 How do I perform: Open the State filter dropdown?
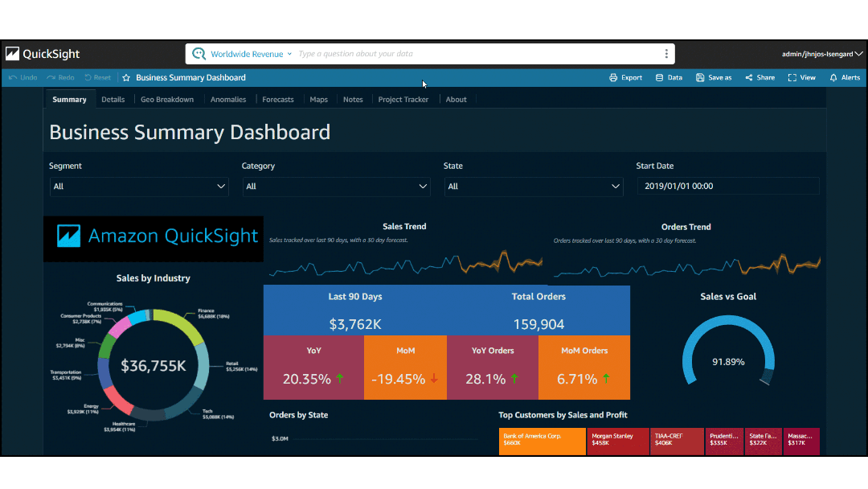click(x=533, y=187)
